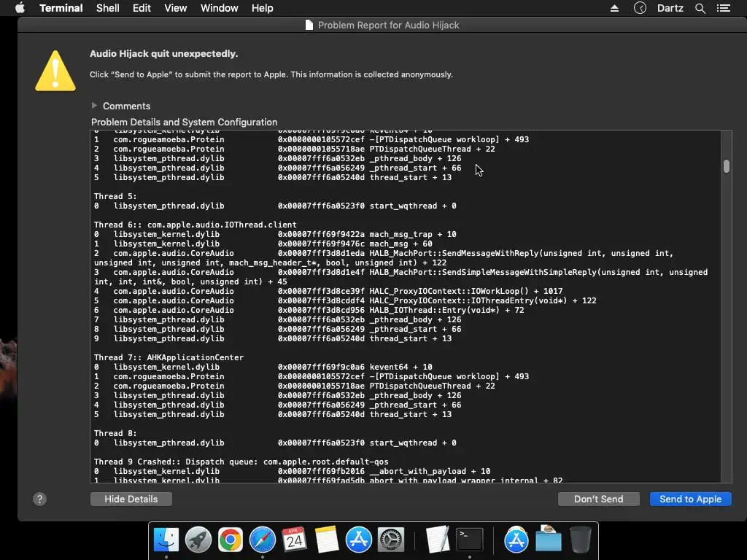Click the report scrollbar thumb

[726, 166]
